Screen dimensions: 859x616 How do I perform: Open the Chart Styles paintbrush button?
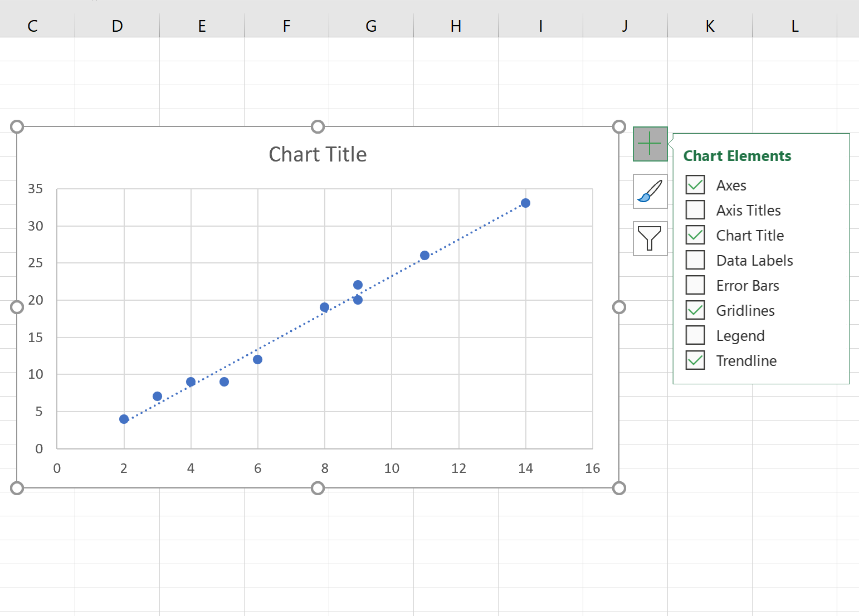pos(650,192)
